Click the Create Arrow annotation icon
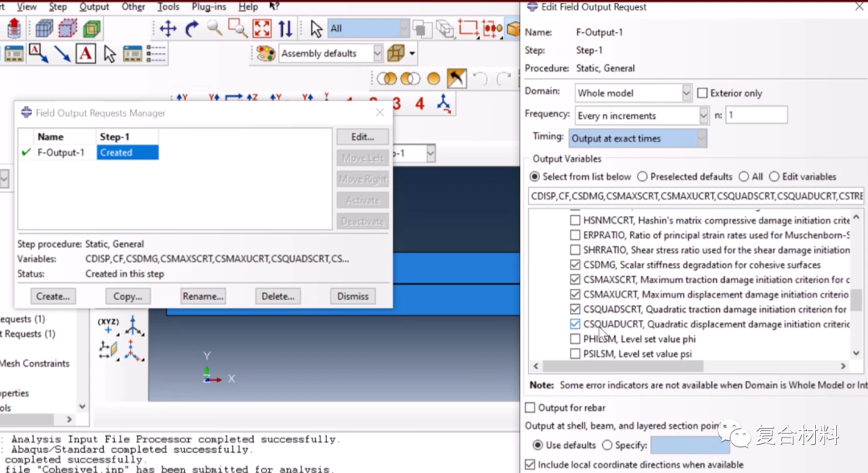The width and height of the screenshot is (868, 473). (62, 54)
